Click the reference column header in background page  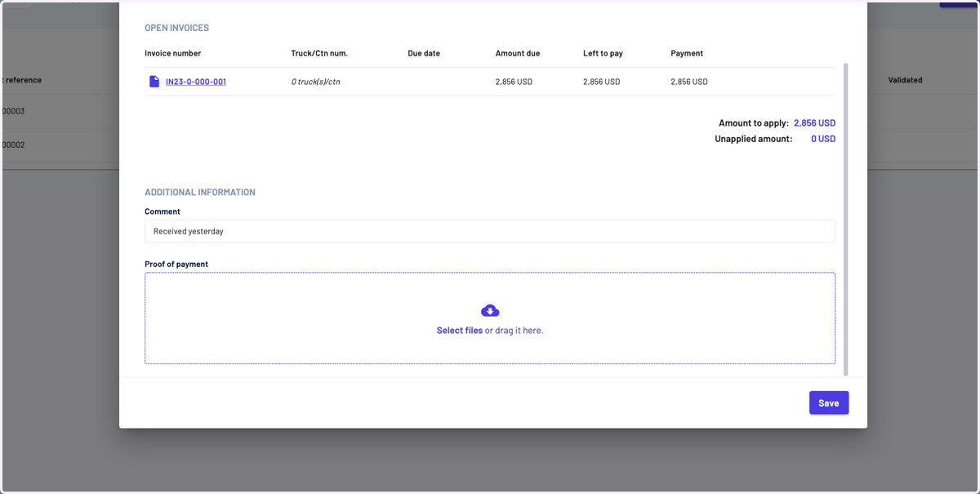pyautogui.click(x=22, y=80)
